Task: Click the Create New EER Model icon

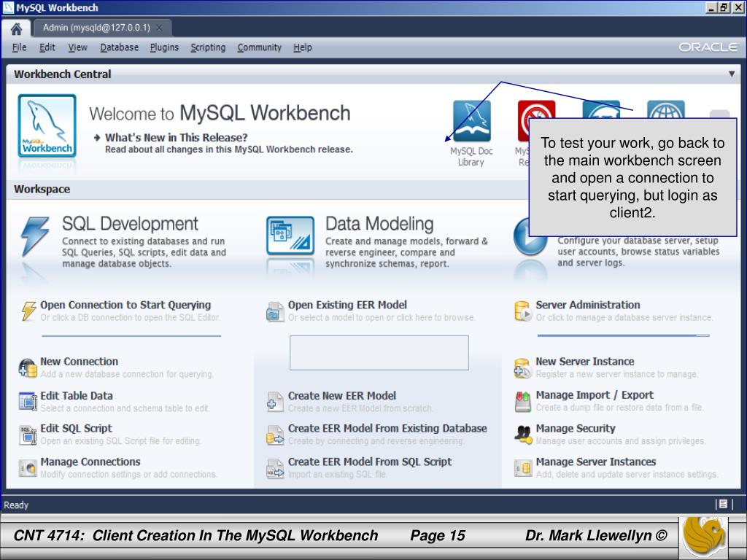Action: [275, 402]
